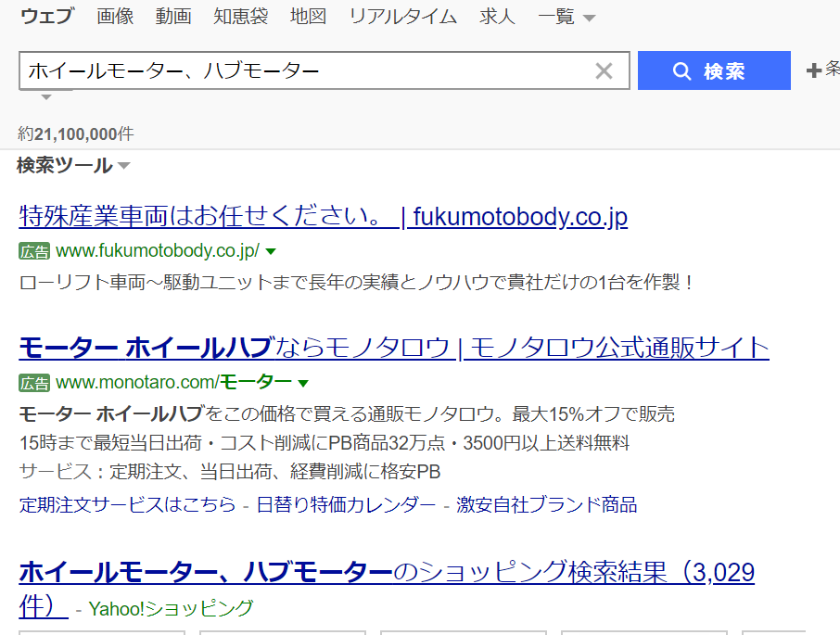Click the plus icon next to search button

coord(814,70)
